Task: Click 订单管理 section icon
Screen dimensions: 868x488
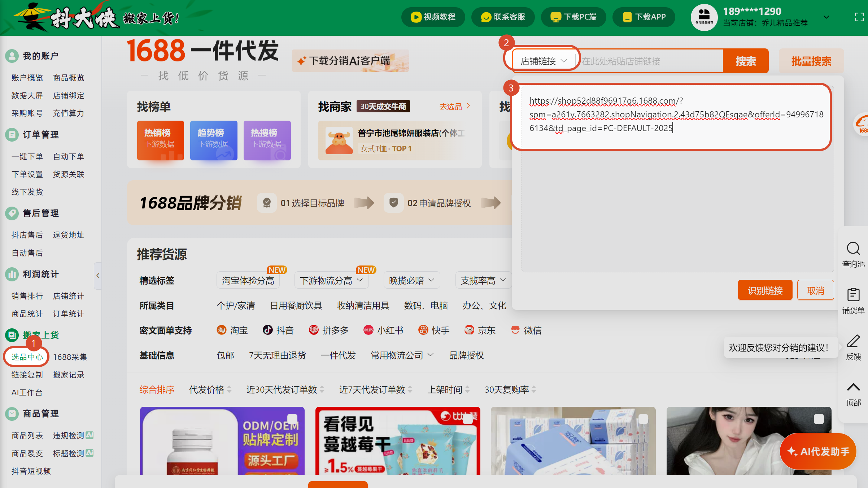Action: pyautogui.click(x=12, y=135)
